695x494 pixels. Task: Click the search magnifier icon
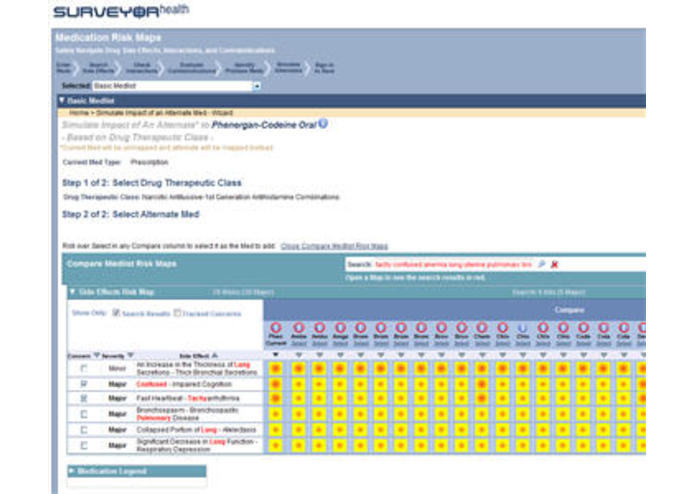[x=542, y=264]
